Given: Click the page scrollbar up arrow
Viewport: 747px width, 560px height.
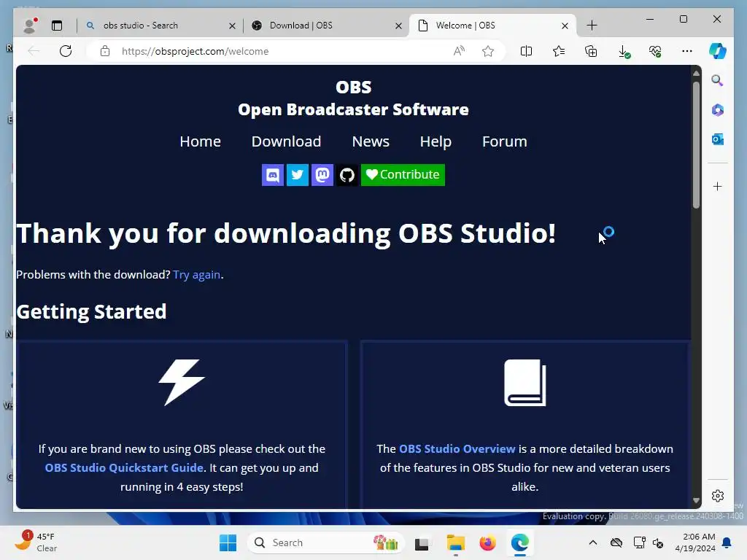Looking at the screenshot, I should (x=696, y=74).
